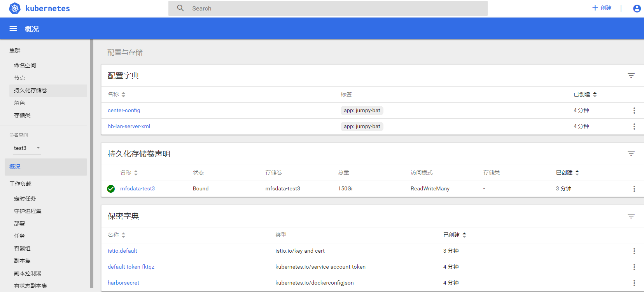This screenshot has width=644, height=292.
Task: Go to 节点 in sidebar
Action: point(19,78)
